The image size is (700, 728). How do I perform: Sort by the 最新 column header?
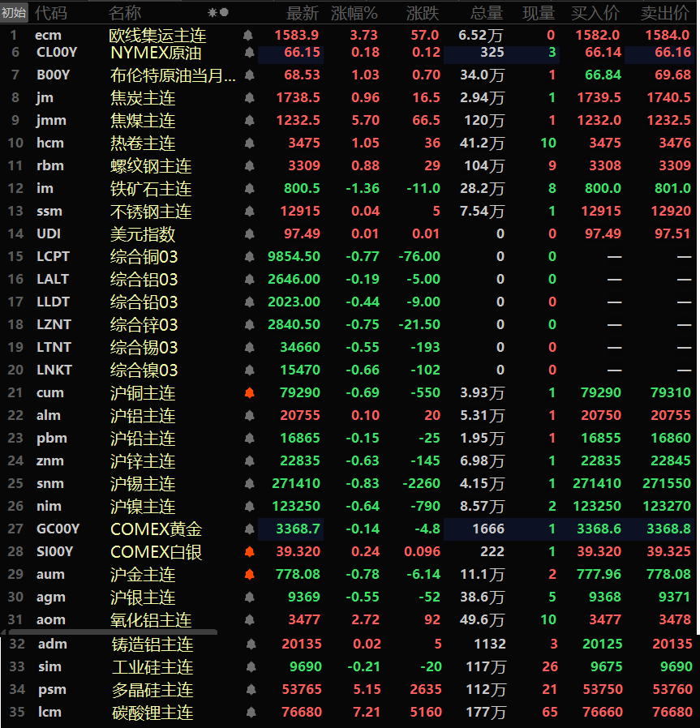click(x=303, y=13)
